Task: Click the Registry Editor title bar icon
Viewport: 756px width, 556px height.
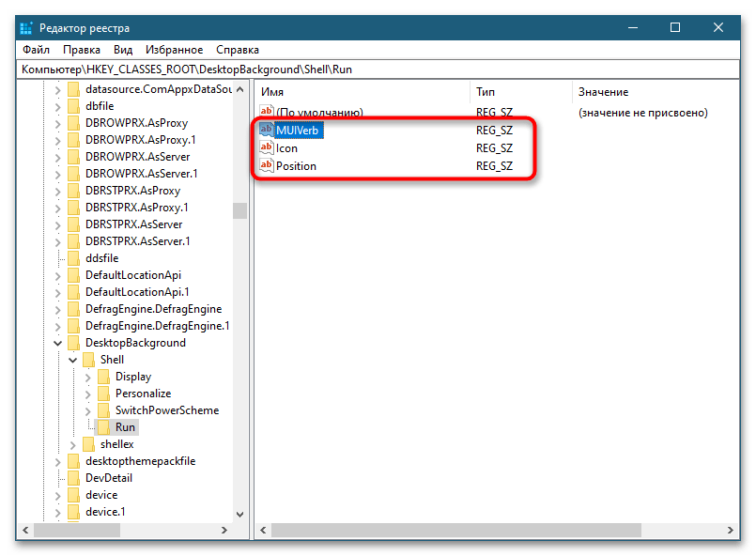Action: (x=26, y=27)
